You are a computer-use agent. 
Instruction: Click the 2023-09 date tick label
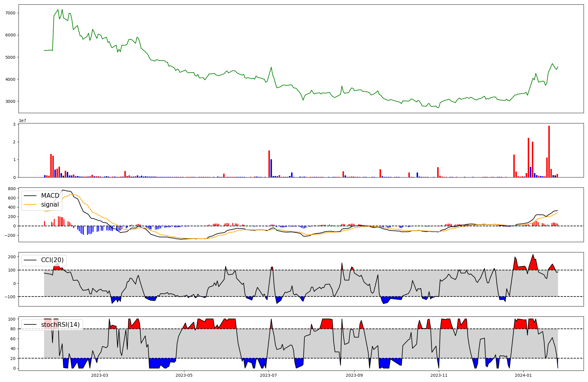pos(354,375)
